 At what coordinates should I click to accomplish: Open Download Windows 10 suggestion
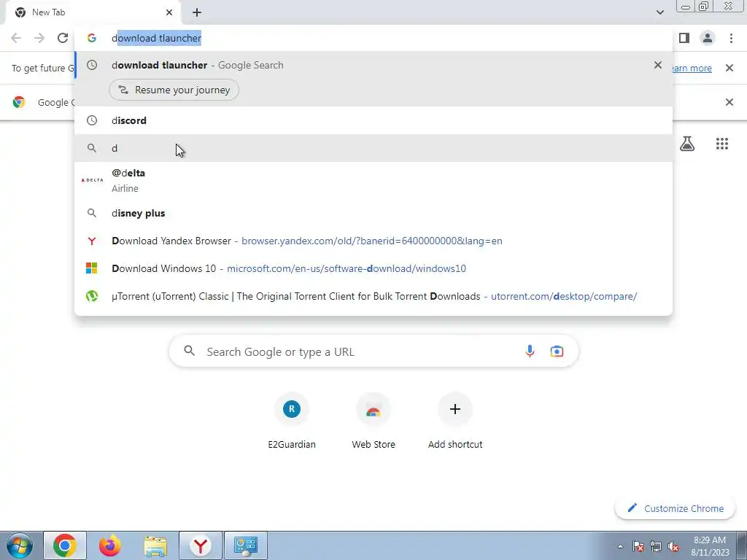click(373, 268)
